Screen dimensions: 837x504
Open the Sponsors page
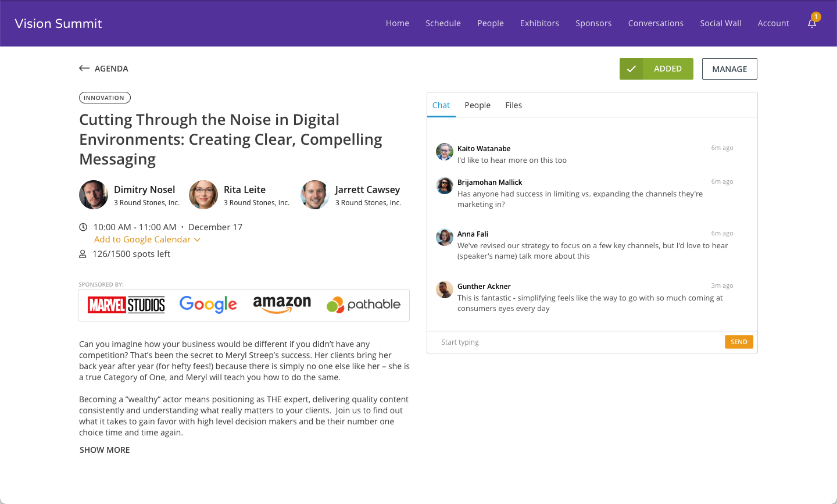pyautogui.click(x=593, y=23)
